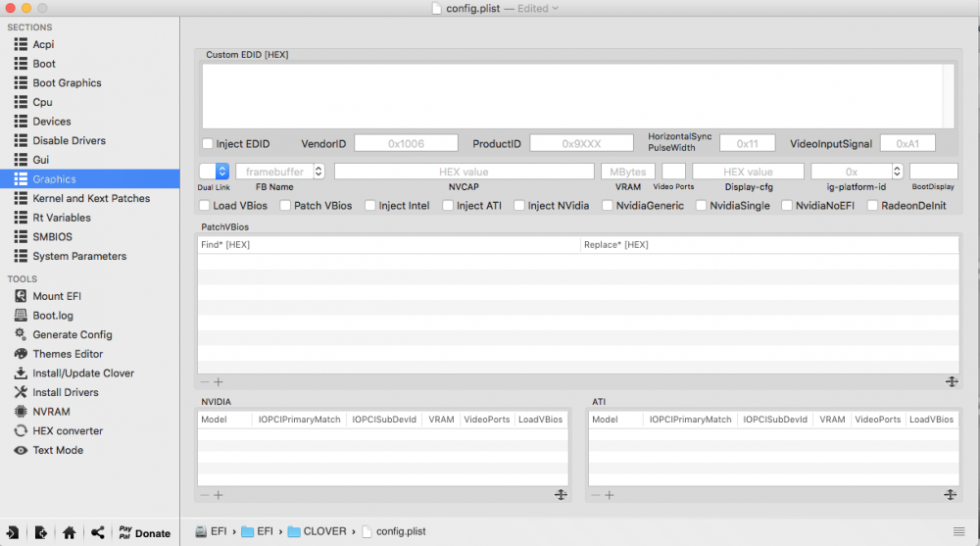This screenshot has height=546, width=980.
Task: Enable Inject Intel option
Action: (370, 206)
